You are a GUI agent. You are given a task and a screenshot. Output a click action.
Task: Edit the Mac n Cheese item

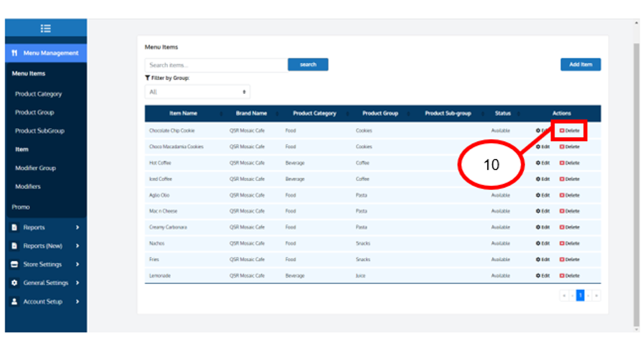click(543, 211)
